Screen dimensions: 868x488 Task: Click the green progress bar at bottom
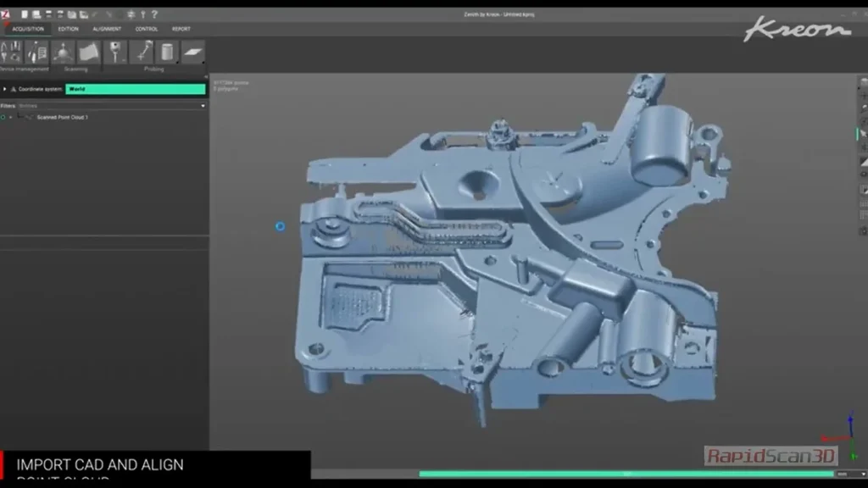point(626,474)
